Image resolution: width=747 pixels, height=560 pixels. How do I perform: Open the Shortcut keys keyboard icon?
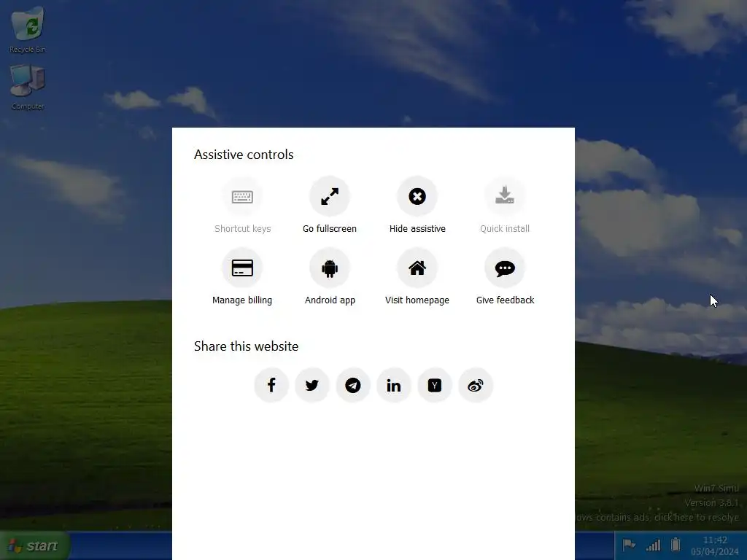[x=242, y=196]
